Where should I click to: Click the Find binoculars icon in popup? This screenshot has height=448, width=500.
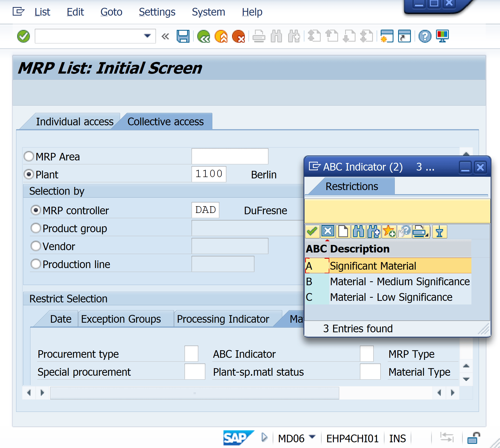358,231
